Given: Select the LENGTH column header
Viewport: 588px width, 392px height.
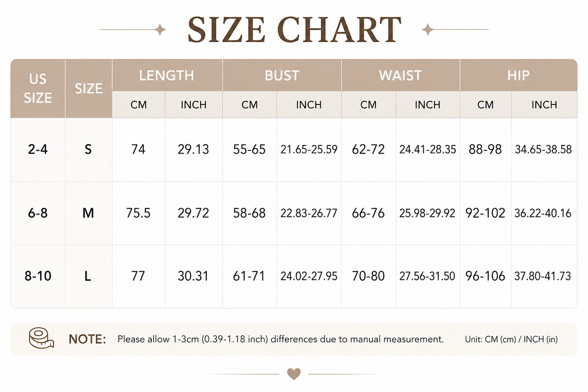Looking at the screenshot, I should pyautogui.click(x=167, y=75).
